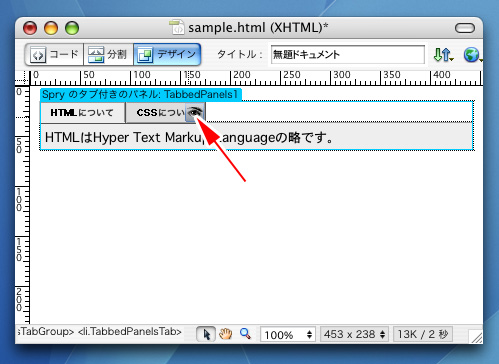Select the li.TabbedPanelsTab tag selector
499x364 pixels.
point(130,332)
